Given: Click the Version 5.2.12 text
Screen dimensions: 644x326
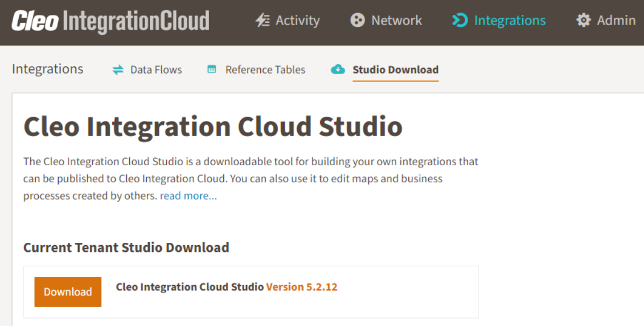Looking at the screenshot, I should [302, 287].
